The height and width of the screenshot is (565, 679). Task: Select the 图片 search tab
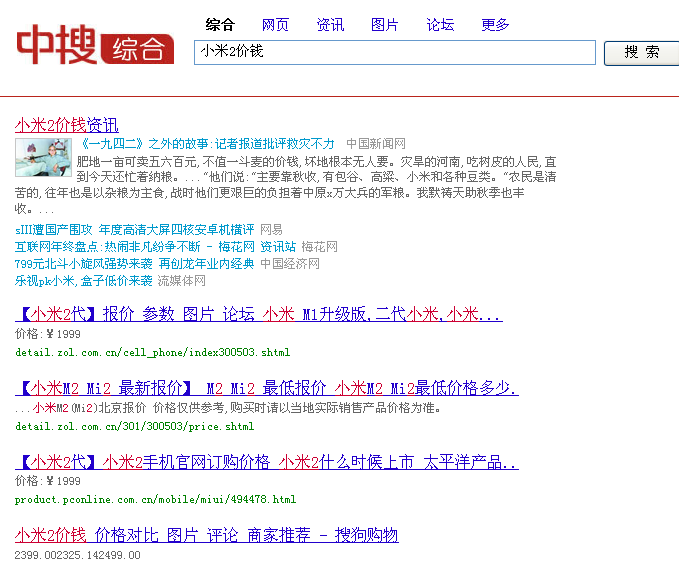tap(385, 25)
